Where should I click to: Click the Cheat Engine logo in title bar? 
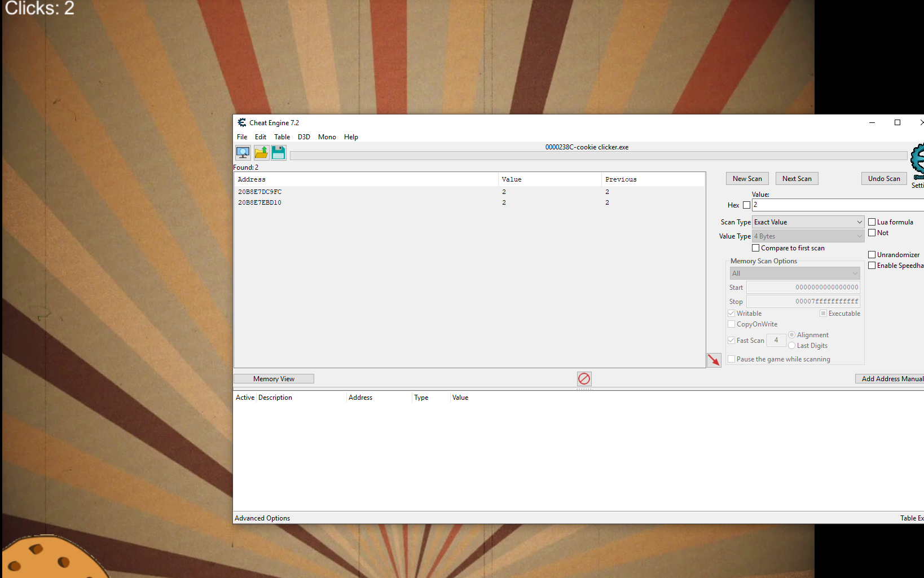point(241,122)
